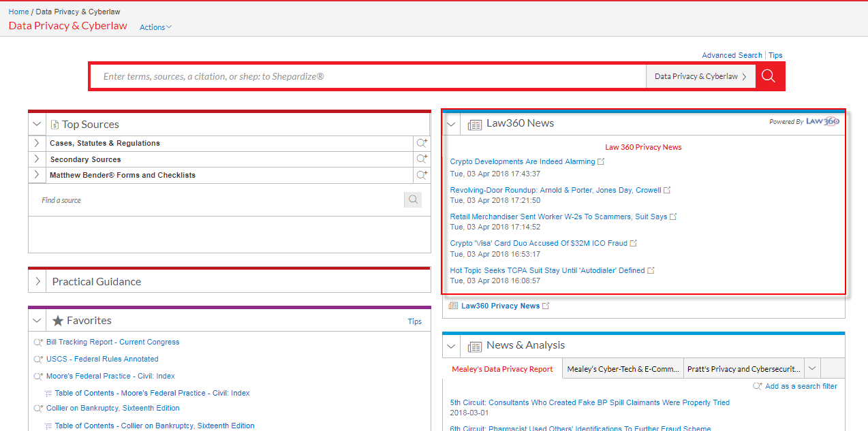Open Tips link in Favorites panel
This screenshot has width=868, height=431.
(x=414, y=321)
